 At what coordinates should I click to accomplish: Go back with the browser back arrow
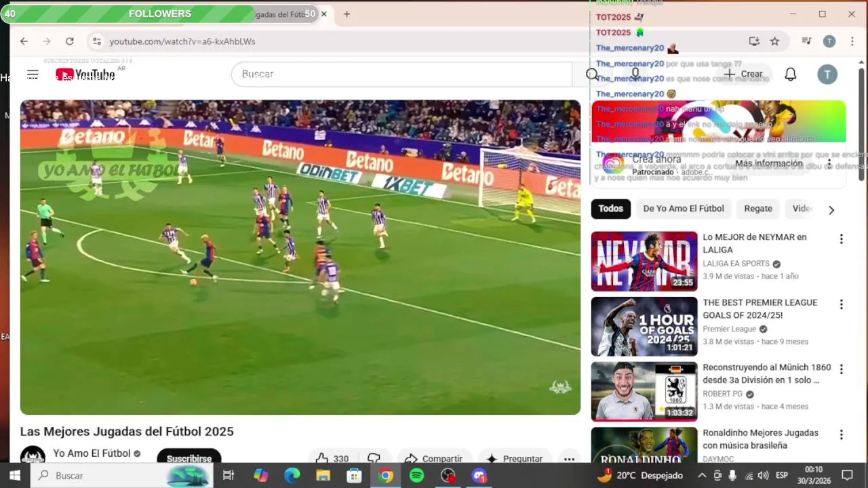point(24,41)
